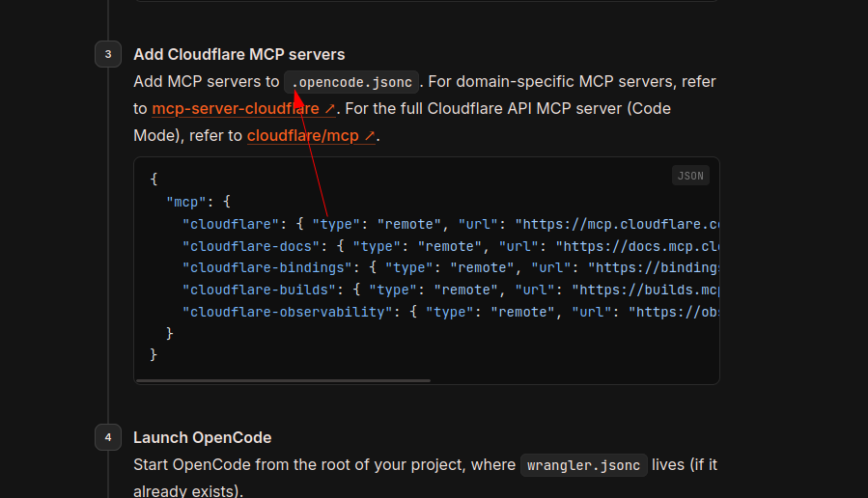Click the "Launch OpenCode" heading
The height and width of the screenshot is (498, 868).
202,438
